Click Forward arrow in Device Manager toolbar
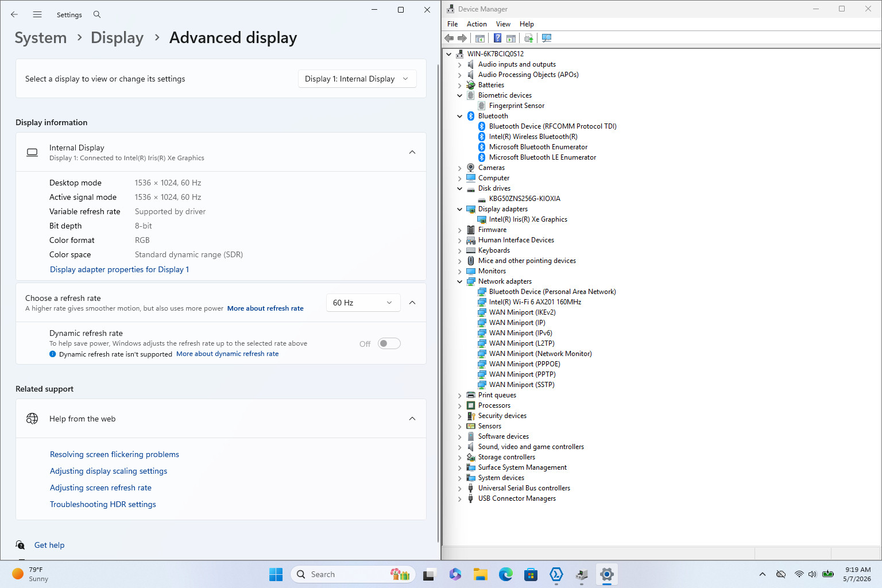 (x=462, y=38)
